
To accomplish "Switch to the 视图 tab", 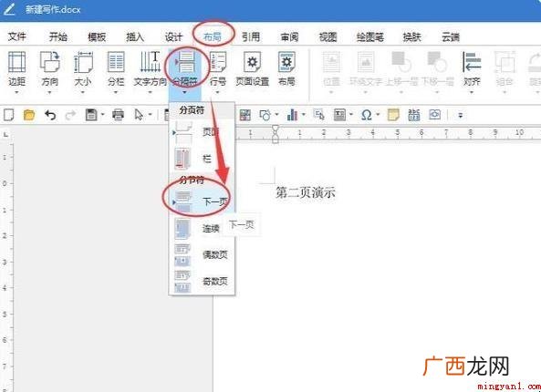I will [x=328, y=36].
